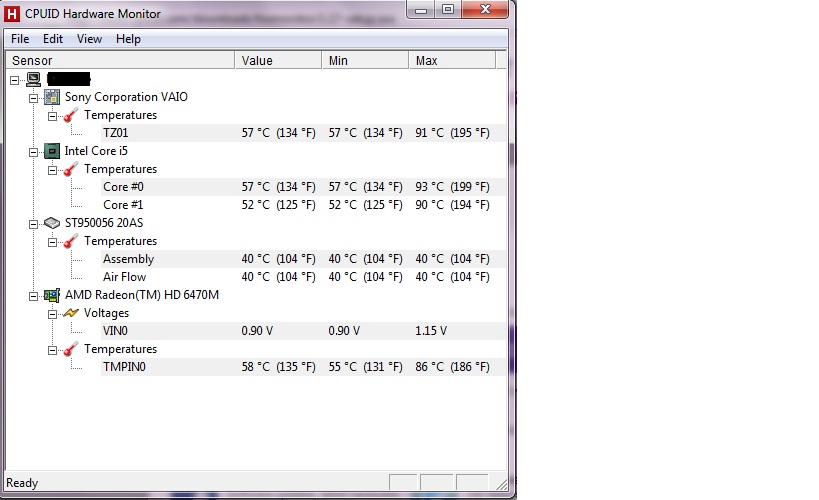819x500 pixels.
Task: Click the red H application icon in title bar
Action: tap(11, 14)
